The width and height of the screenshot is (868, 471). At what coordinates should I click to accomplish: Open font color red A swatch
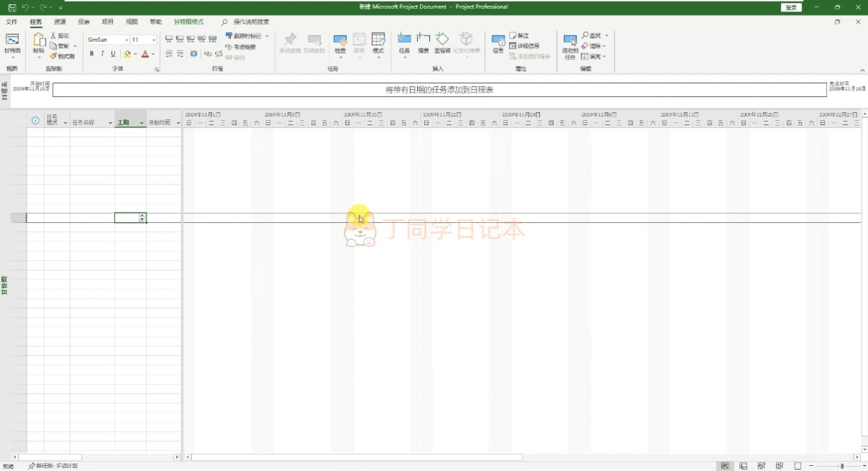pos(144,54)
